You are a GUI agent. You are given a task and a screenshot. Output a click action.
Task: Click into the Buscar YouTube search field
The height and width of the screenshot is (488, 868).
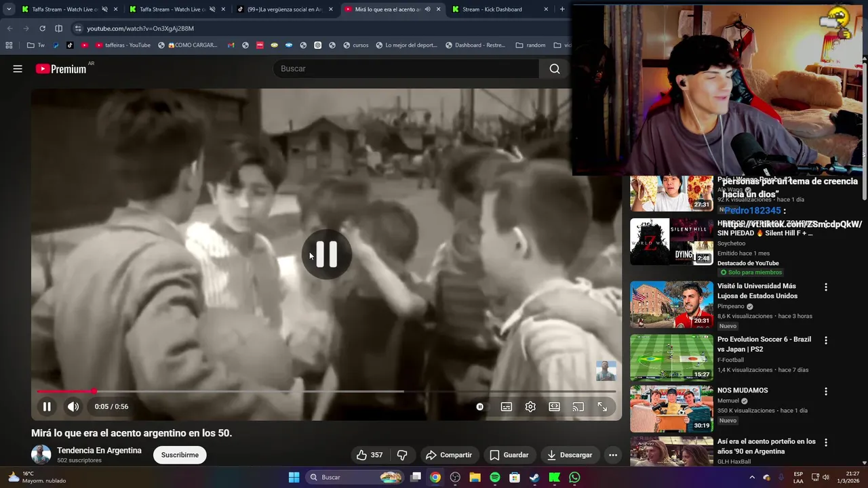point(407,68)
